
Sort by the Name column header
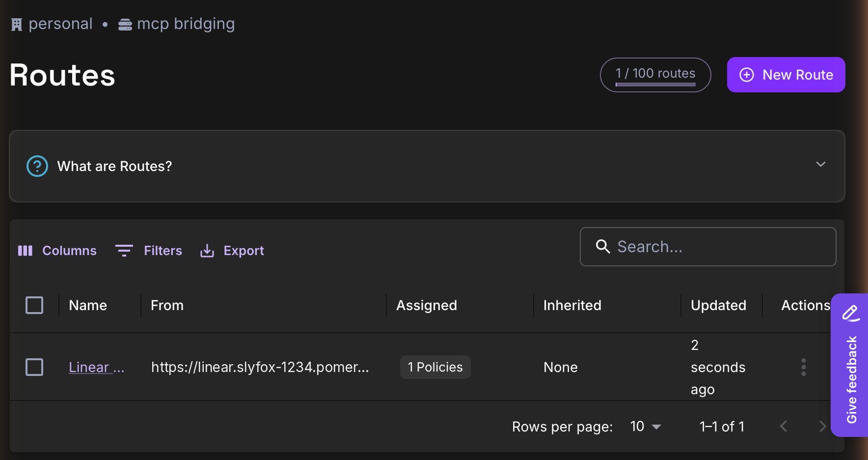88,305
